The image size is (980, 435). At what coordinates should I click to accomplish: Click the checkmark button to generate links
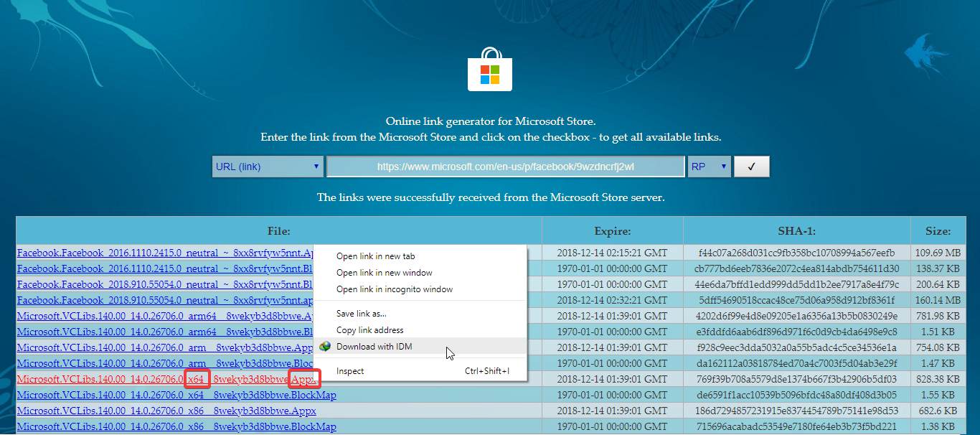click(751, 167)
